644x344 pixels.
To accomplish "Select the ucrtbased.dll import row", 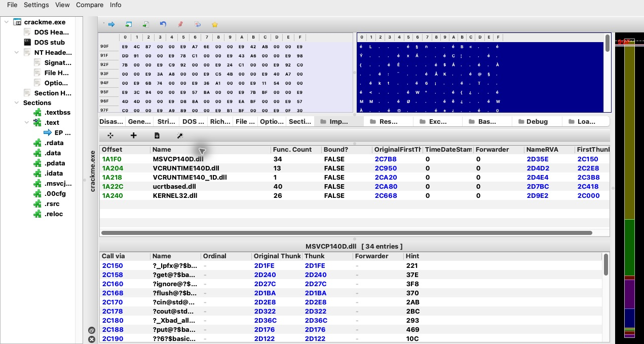I will click(x=354, y=186).
